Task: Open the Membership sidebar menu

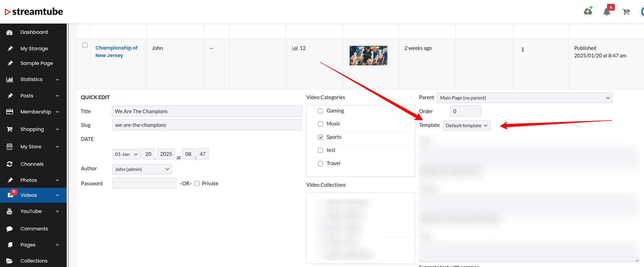Action: 36,112
